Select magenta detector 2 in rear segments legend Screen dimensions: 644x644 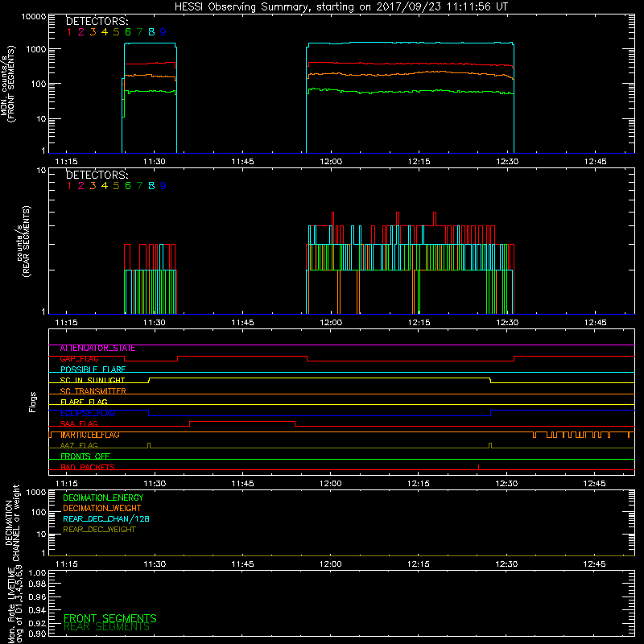tap(81, 186)
